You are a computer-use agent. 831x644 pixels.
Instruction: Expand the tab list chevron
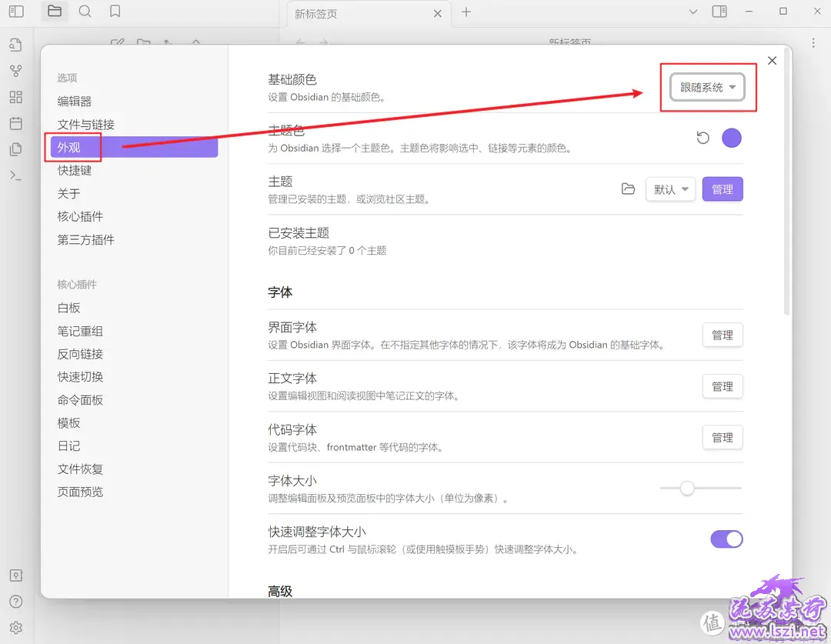[692, 12]
